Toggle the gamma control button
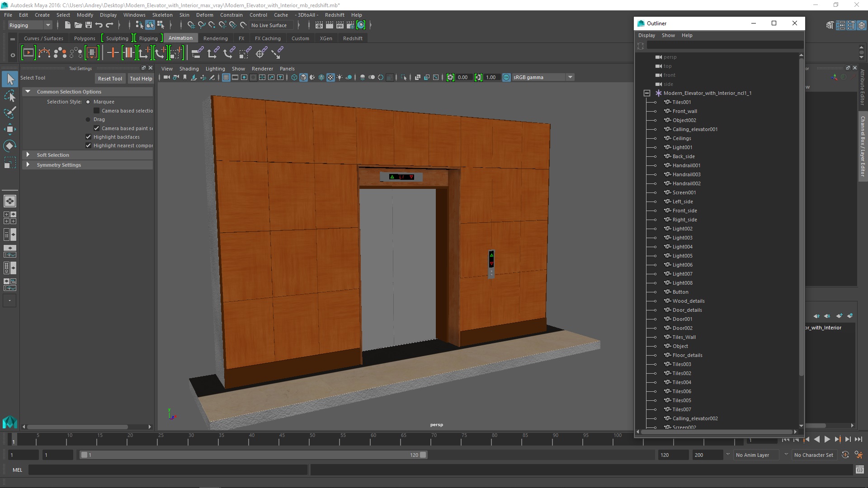This screenshot has width=868, height=488. tap(478, 77)
